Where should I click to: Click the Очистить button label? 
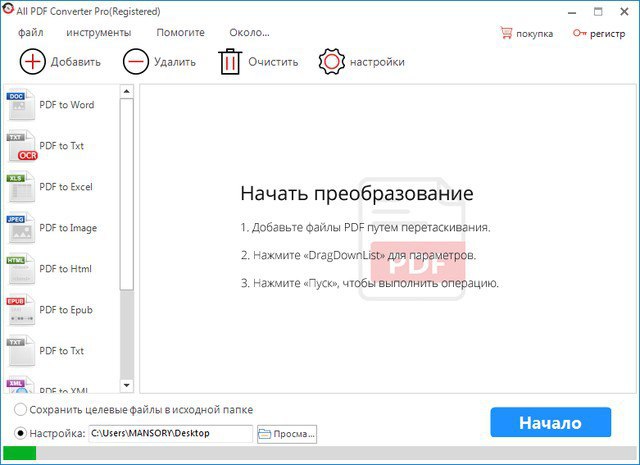click(273, 62)
